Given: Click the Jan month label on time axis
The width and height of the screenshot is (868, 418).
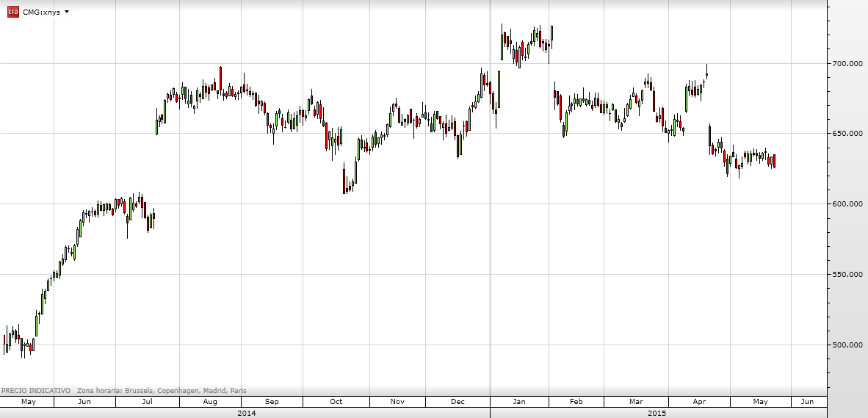Looking at the screenshot, I should pos(519,401).
